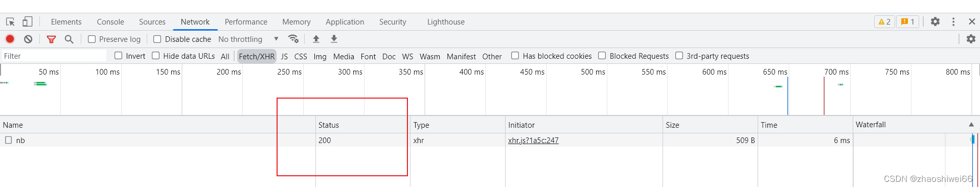Toggle the device toolbar icon
The height and width of the screenshot is (187, 980).
click(x=28, y=21)
